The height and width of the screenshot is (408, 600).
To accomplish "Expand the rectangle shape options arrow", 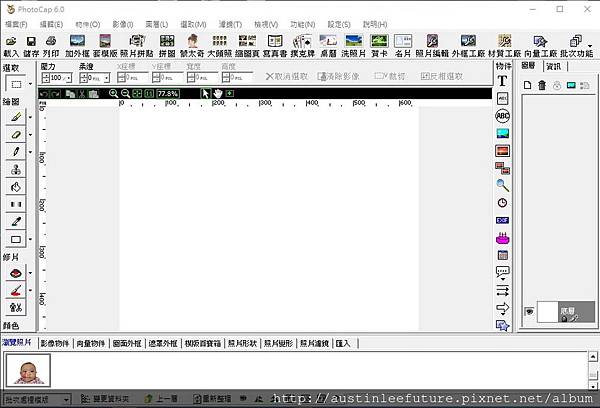I will click(x=31, y=240).
